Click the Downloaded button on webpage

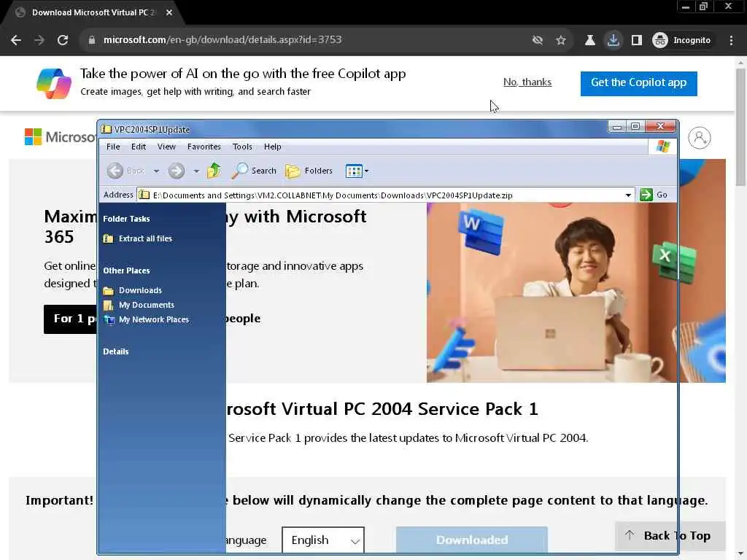pyautogui.click(x=472, y=540)
